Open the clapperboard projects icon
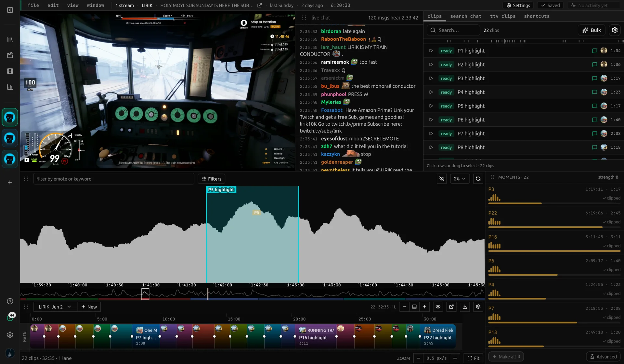 click(10, 55)
